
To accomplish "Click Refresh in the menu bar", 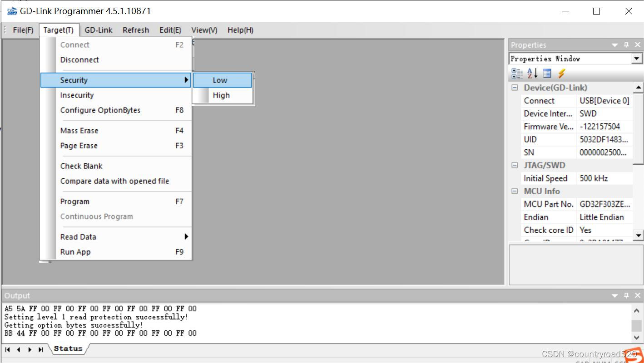I will pos(136,30).
